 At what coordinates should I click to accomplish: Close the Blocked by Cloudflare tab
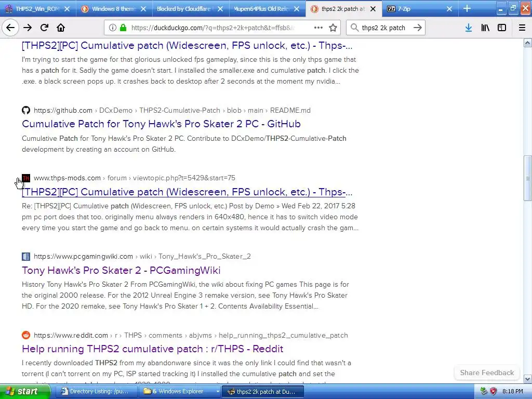pos(220,9)
